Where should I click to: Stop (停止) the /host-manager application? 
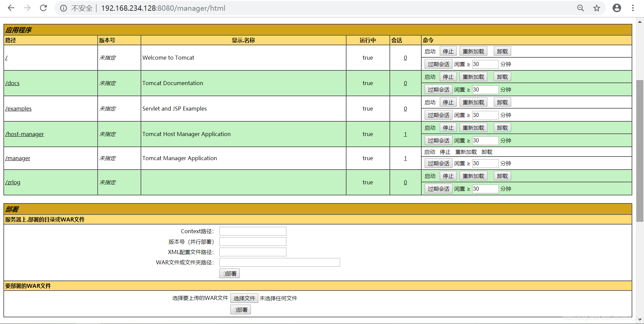coord(448,128)
